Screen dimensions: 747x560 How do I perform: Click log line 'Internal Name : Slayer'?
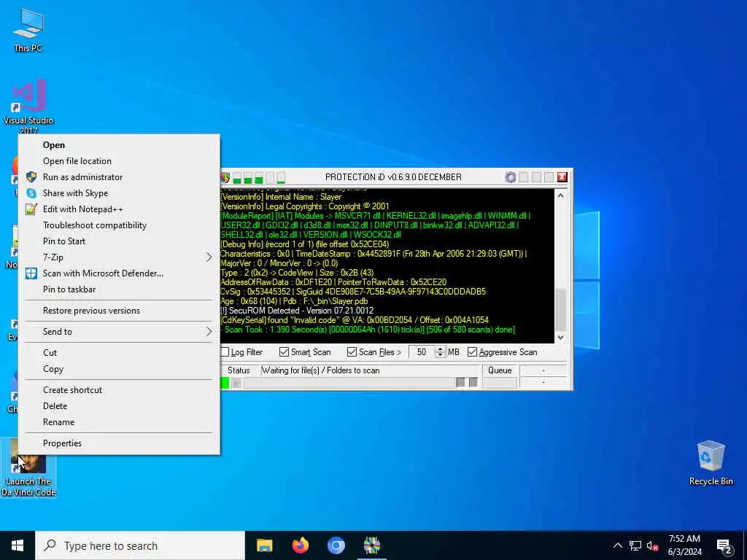281,197
